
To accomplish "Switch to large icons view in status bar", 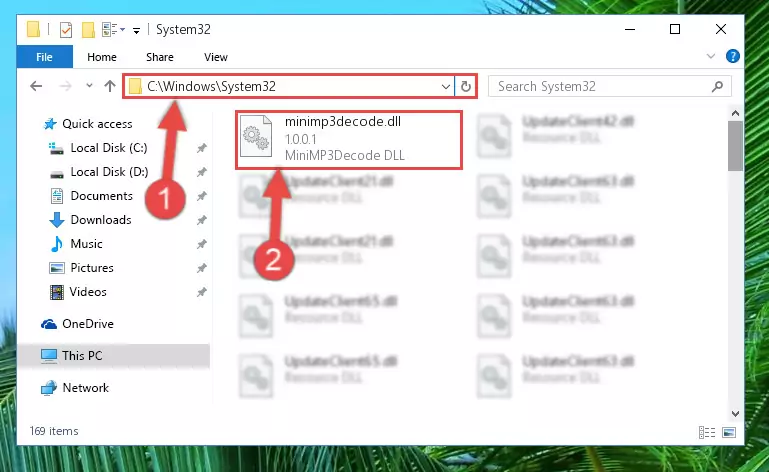I will tap(729, 432).
